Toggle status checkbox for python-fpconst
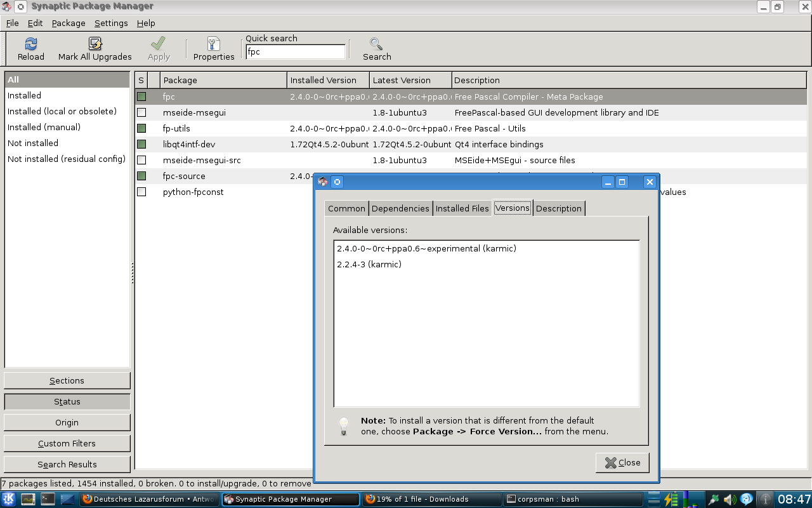The image size is (812, 508). 141,192
